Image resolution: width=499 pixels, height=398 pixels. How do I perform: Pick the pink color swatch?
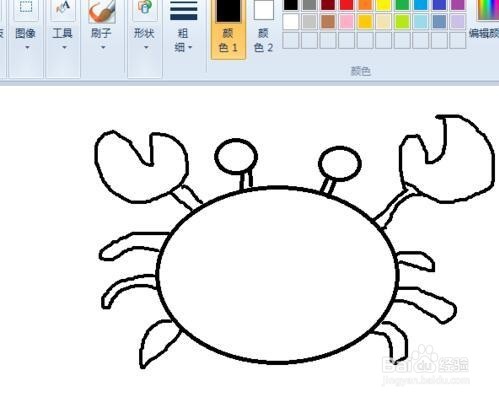pos(347,22)
